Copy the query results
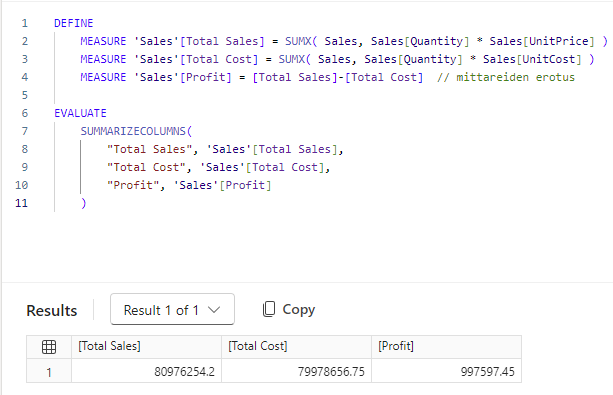Viewport: 613px width, 395px height. point(289,309)
